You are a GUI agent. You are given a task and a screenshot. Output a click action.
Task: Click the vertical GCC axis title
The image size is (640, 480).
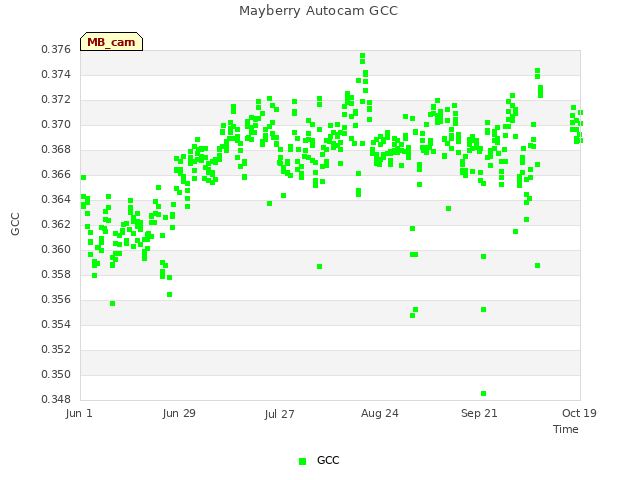coord(15,224)
